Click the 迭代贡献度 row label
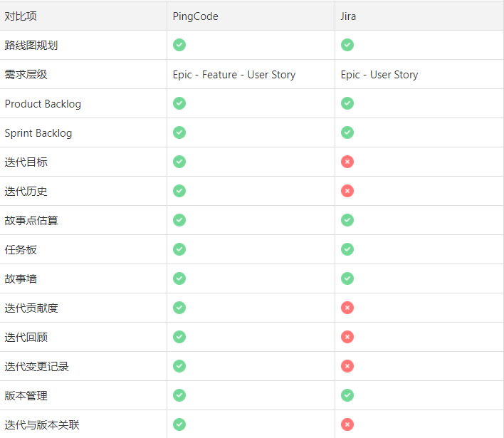The width and height of the screenshot is (504, 438). pos(31,308)
